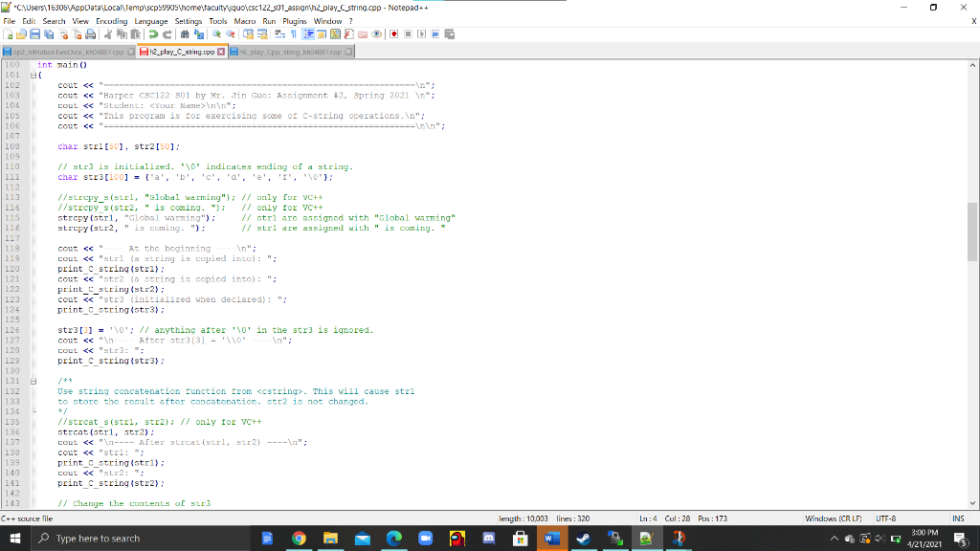Screen dimensions: 980x551
Task: Switch to the h6_play_Cpp_string_kh04087.cpp tab
Action: point(291,52)
